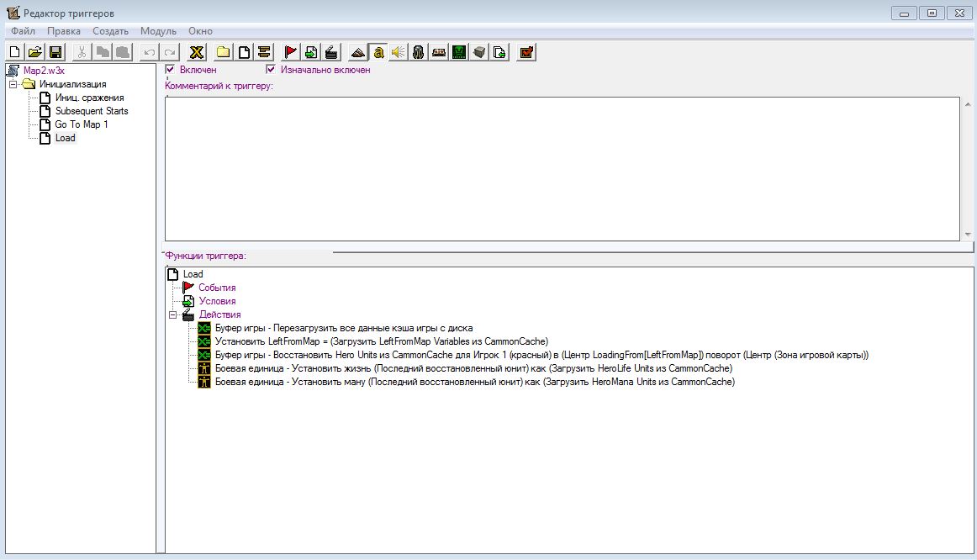Click inside trigger comment text box
This screenshot has width=977, height=560.
(562, 169)
